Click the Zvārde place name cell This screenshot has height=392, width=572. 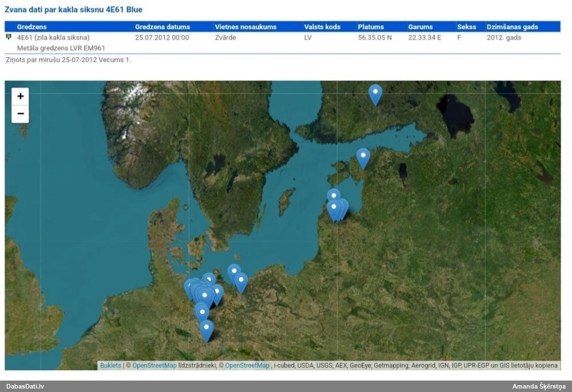(x=225, y=38)
